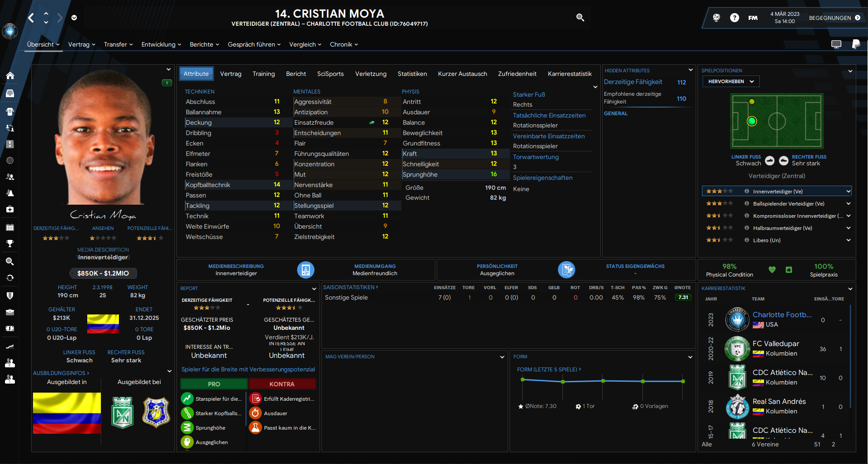
Task: Open the Competitions trophy sidebar icon
Action: point(10,244)
